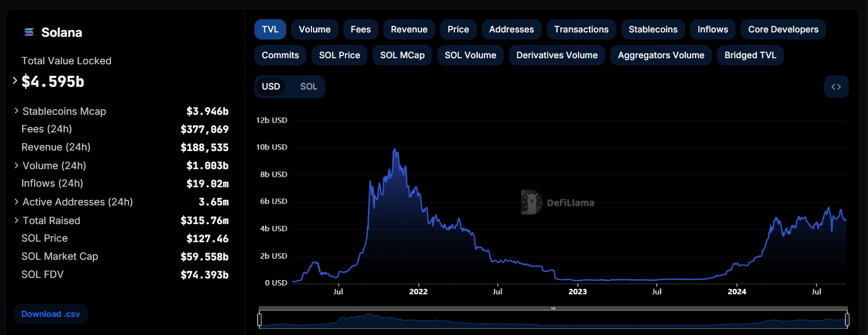Select the TVL chart toggle

(270, 30)
